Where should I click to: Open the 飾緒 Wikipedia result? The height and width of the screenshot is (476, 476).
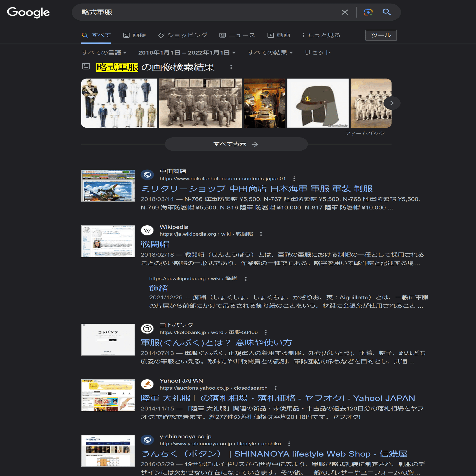[159, 288]
